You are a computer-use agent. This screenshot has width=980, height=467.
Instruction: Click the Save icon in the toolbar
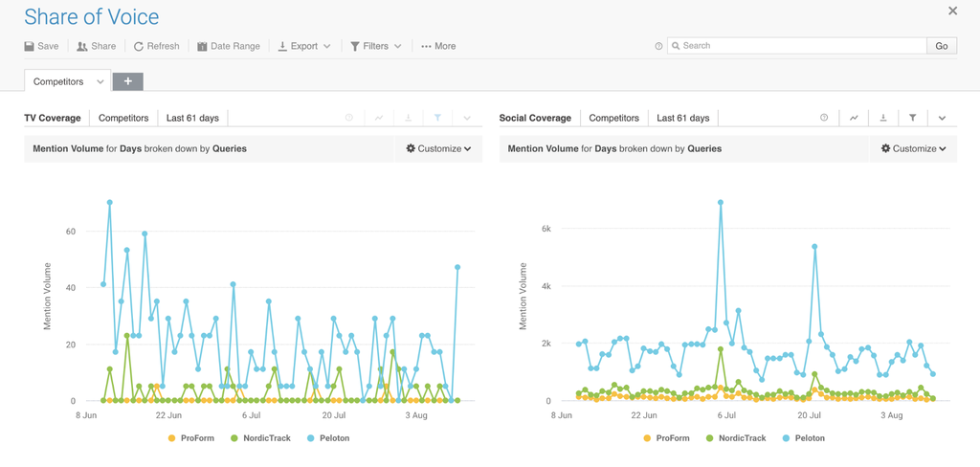[30, 46]
